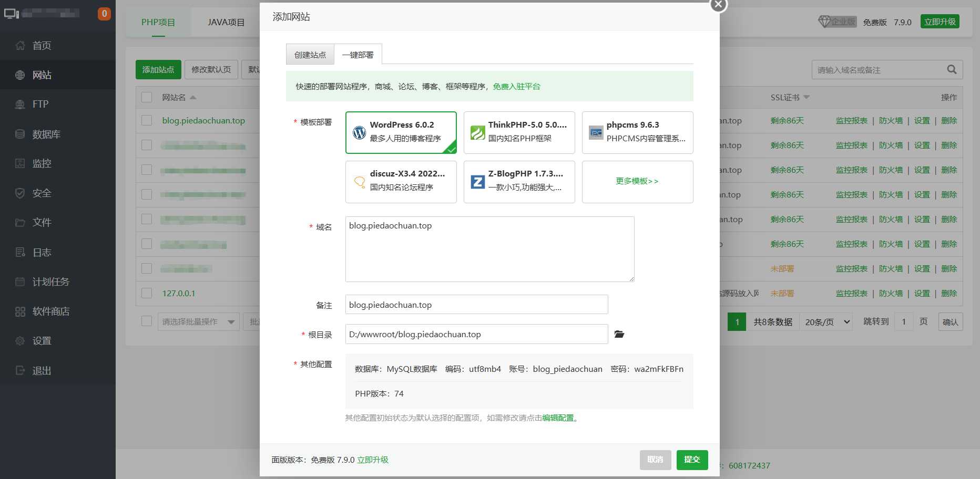Toggle the select-all checkbox in table header
The image size is (980, 479).
click(x=147, y=97)
